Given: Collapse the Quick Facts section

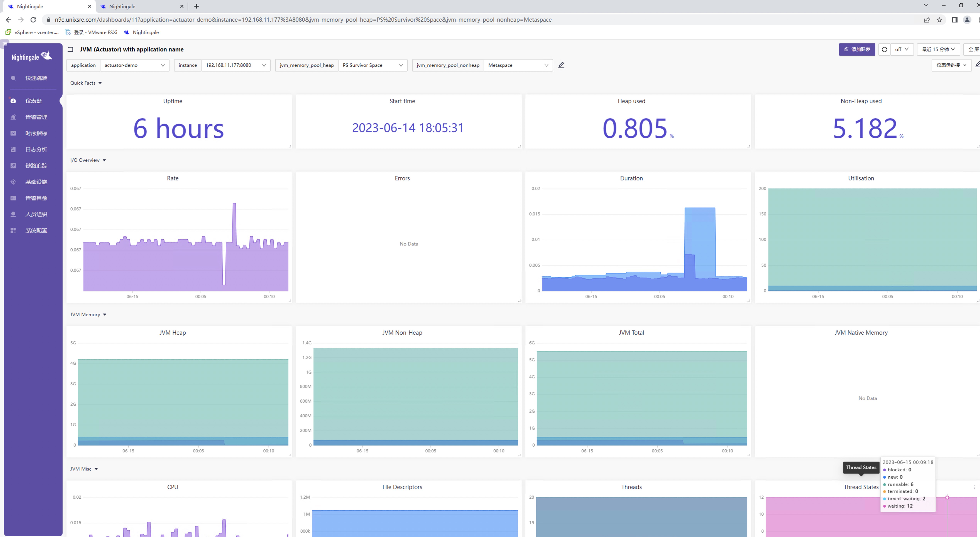Looking at the screenshot, I should pyautogui.click(x=100, y=83).
